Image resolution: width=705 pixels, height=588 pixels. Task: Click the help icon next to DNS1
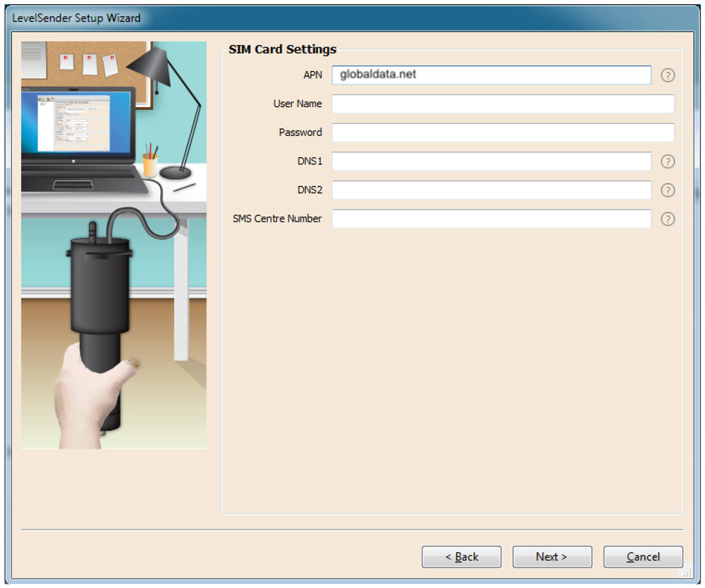click(668, 161)
